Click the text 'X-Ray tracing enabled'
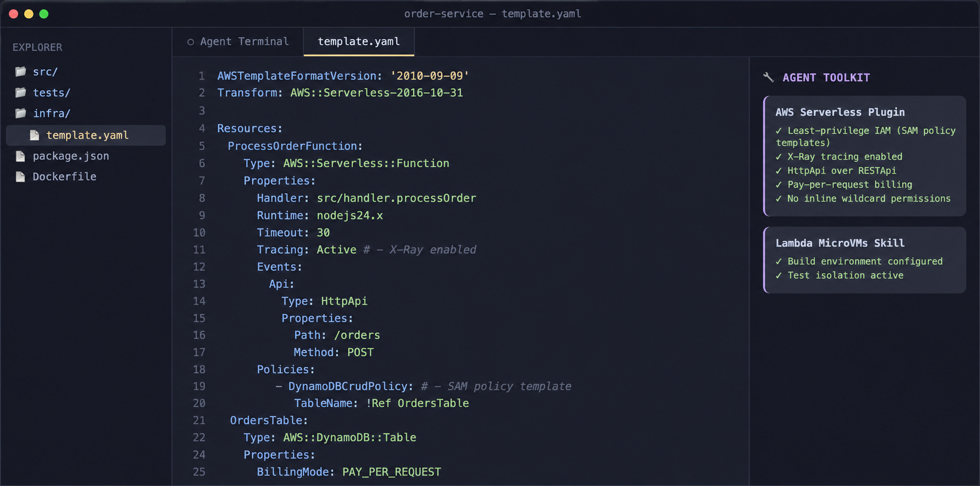The width and height of the screenshot is (980, 486). coord(845,157)
